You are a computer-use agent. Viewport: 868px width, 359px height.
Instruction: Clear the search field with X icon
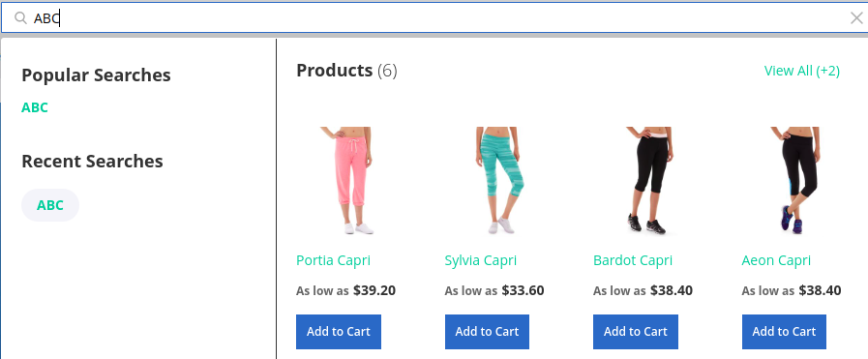(x=855, y=18)
